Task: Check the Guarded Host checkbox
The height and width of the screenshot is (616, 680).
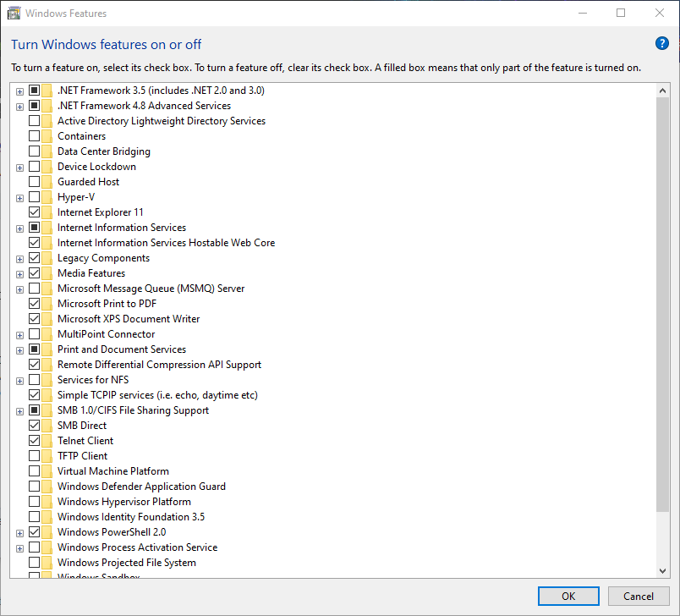Action: point(35,181)
